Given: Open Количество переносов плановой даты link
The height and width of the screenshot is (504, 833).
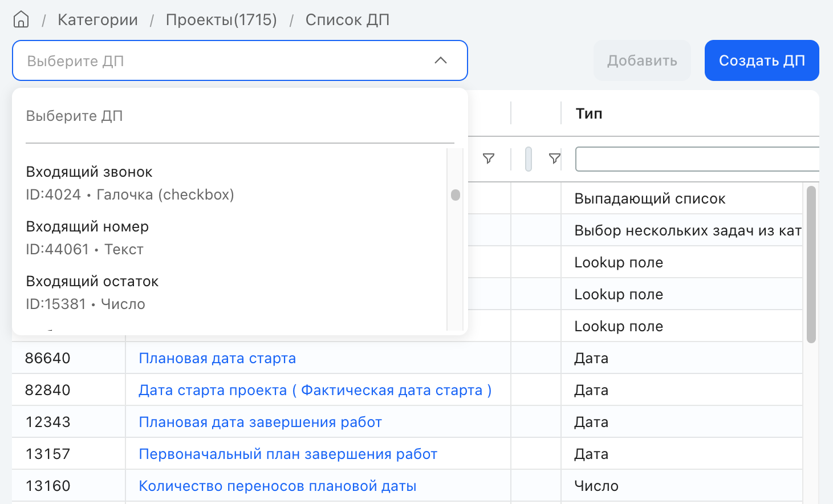Looking at the screenshot, I should click(278, 486).
